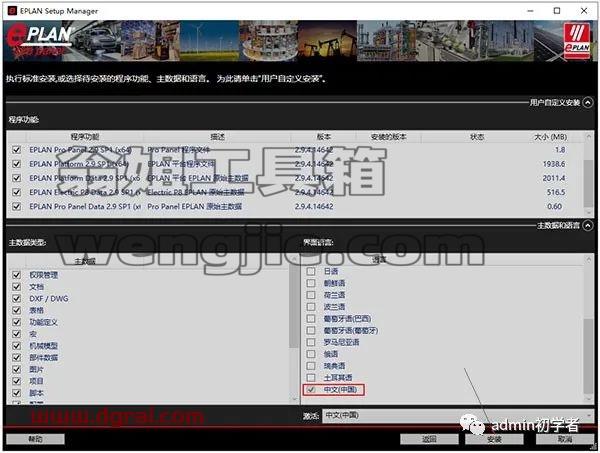Sort by the 程序功能 column header
Screen dimensions: 600x453
(x=85, y=137)
